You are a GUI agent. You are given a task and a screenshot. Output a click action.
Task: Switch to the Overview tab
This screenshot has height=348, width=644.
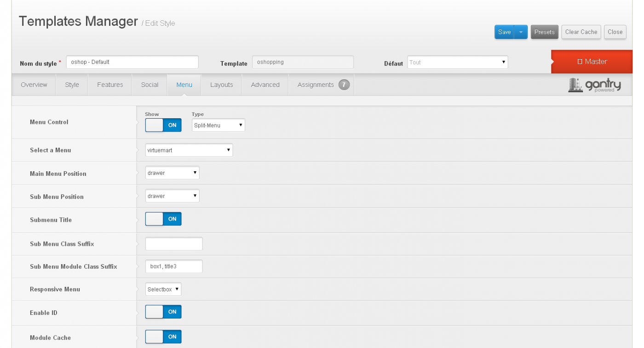click(34, 85)
